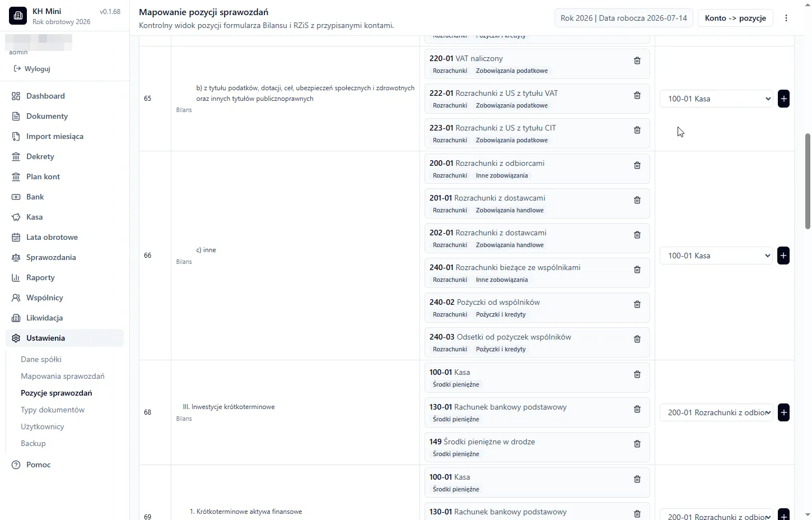Open Typy dokumentów settings submenu
The width and height of the screenshot is (812, 520).
point(53,410)
